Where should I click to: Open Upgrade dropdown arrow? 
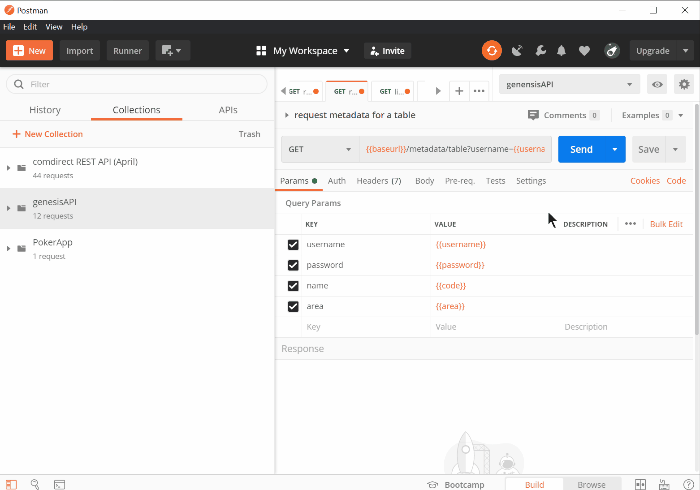[x=685, y=50]
